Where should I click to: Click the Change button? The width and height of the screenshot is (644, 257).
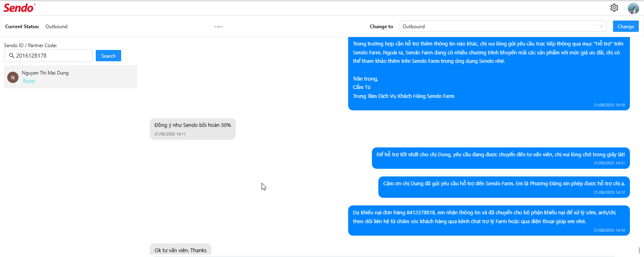(x=625, y=26)
